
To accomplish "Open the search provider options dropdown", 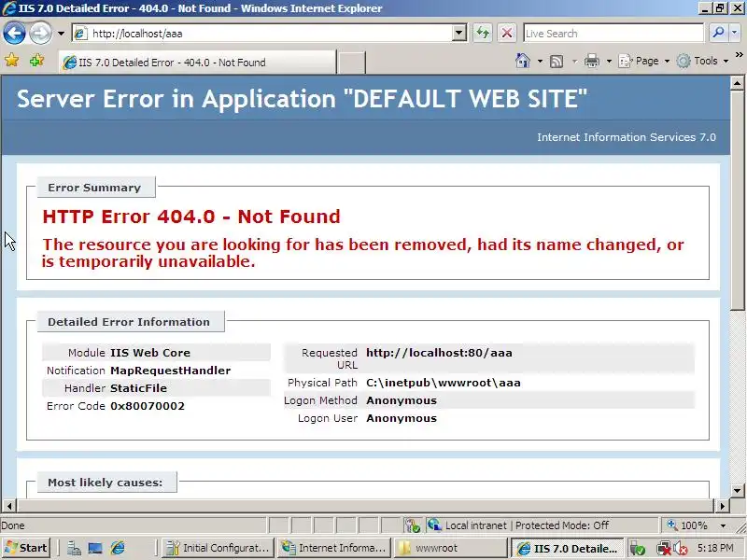I will point(734,34).
